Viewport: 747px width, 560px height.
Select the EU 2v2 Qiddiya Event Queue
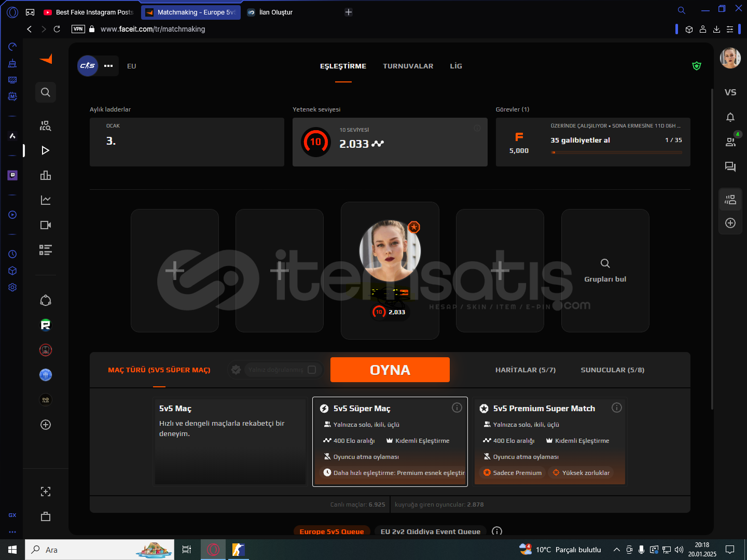431,531
